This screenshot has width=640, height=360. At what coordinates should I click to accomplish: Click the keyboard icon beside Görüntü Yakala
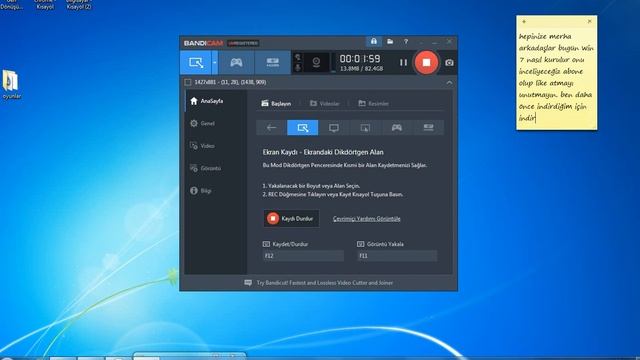pyautogui.click(x=360, y=244)
